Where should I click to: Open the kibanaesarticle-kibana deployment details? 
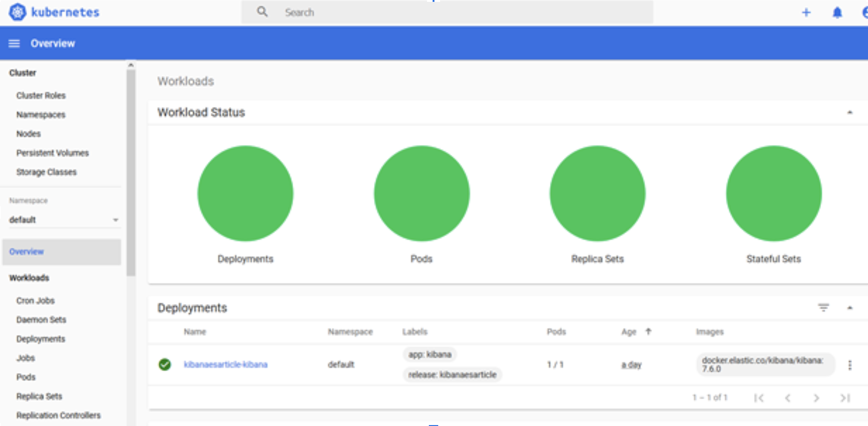point(226,364)
